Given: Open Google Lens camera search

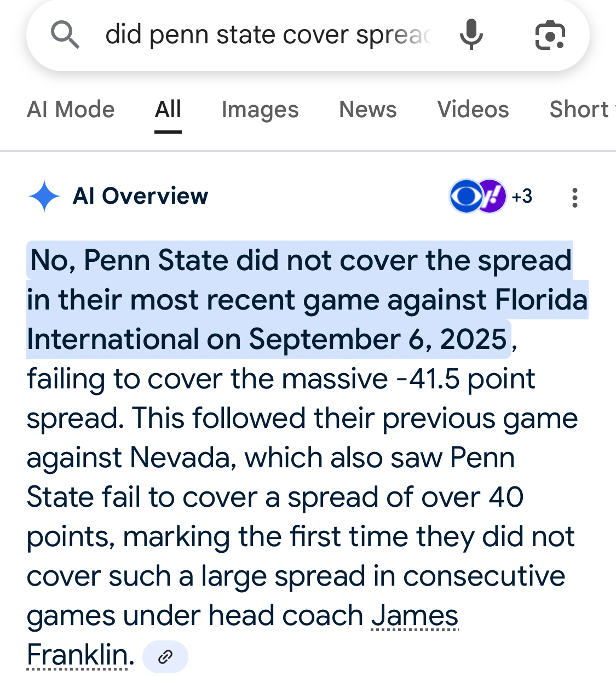Looking at the screenshot, I should pyautogui.click(x=549, y=35).
